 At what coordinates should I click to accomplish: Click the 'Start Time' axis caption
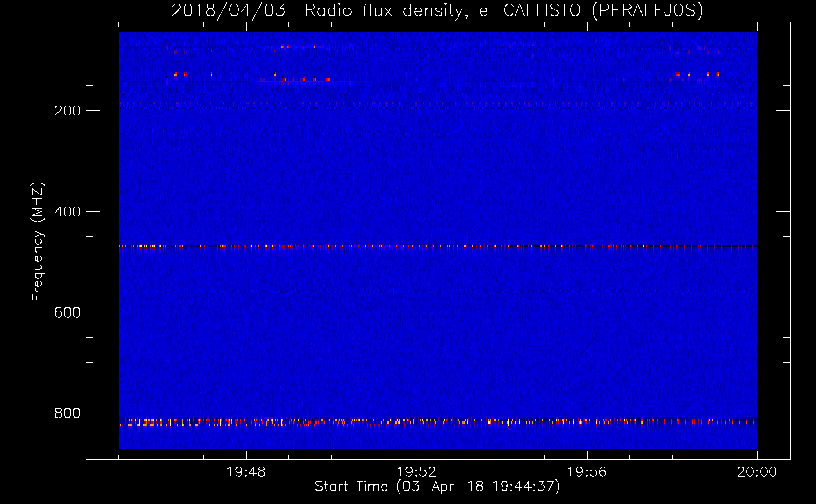click(x=351, y=486)
